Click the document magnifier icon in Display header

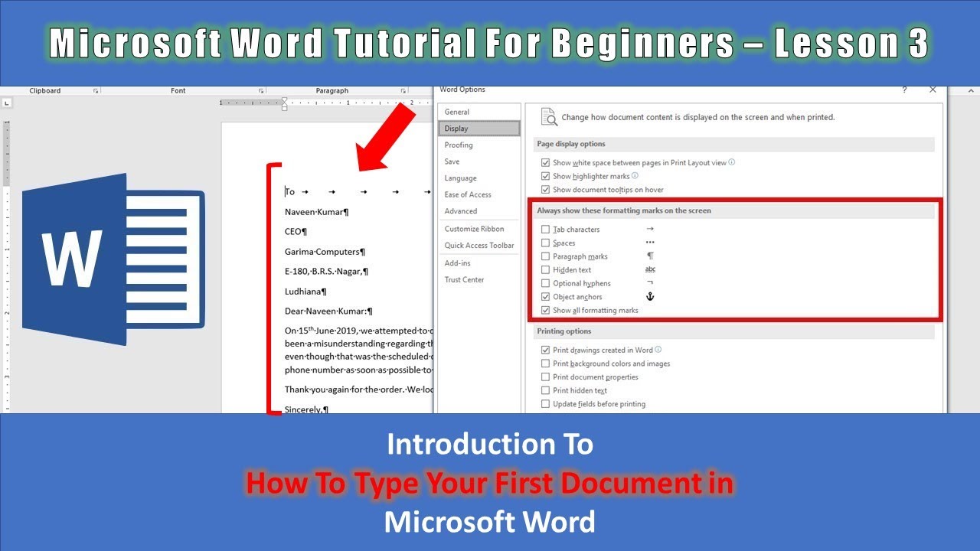pyautogui.click(x=549, y=117)
